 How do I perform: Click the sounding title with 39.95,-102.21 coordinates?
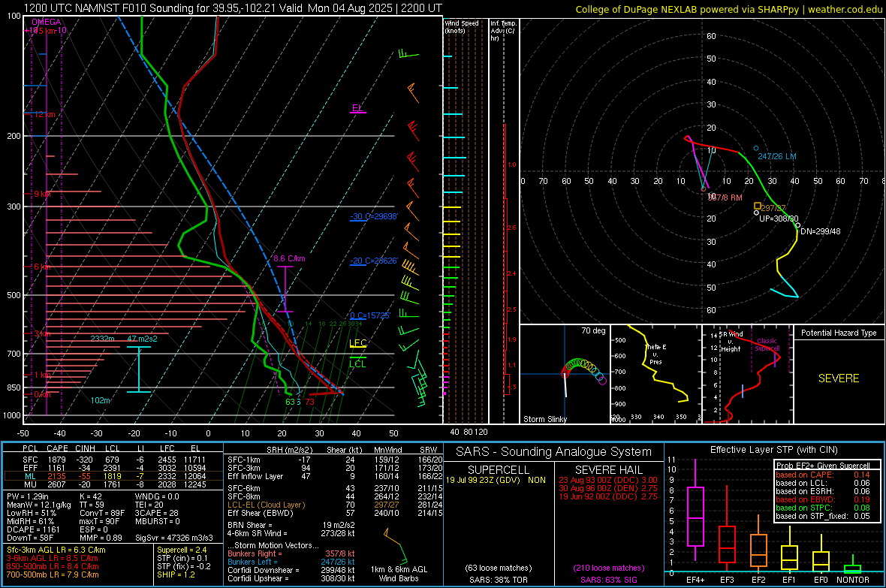tap(233, 8)
